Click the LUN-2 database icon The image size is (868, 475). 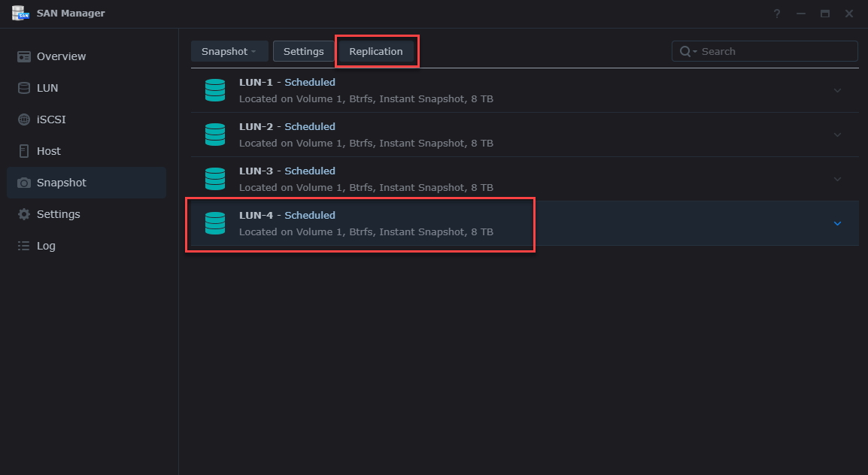215,135
